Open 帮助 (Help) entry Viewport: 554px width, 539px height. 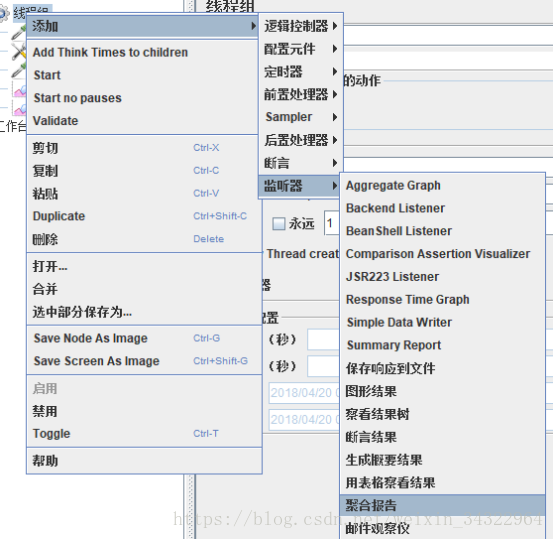[144, 461]
